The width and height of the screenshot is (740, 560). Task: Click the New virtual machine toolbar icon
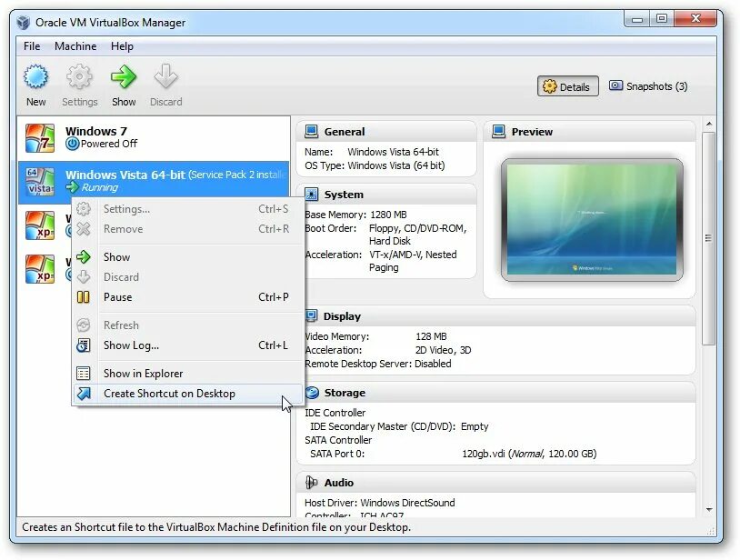pyautogui.click(x=35, y=77)
